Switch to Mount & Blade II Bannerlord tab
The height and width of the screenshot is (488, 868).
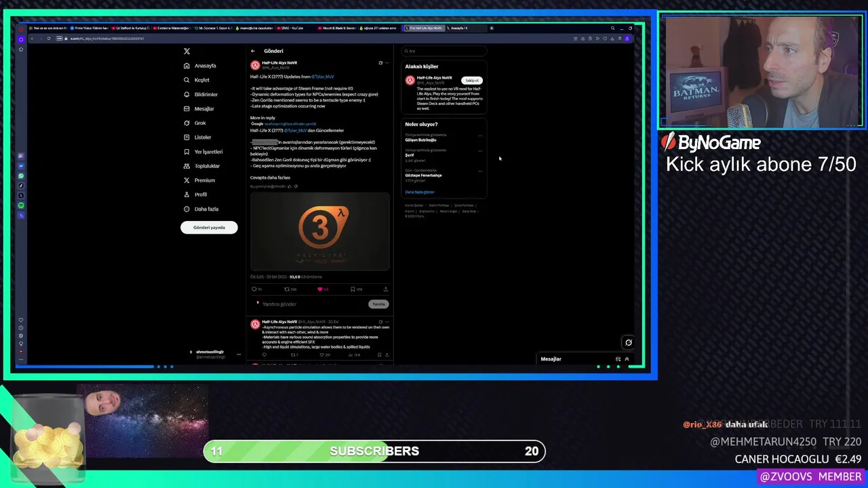pyautogui.click(x=337, y=28)
